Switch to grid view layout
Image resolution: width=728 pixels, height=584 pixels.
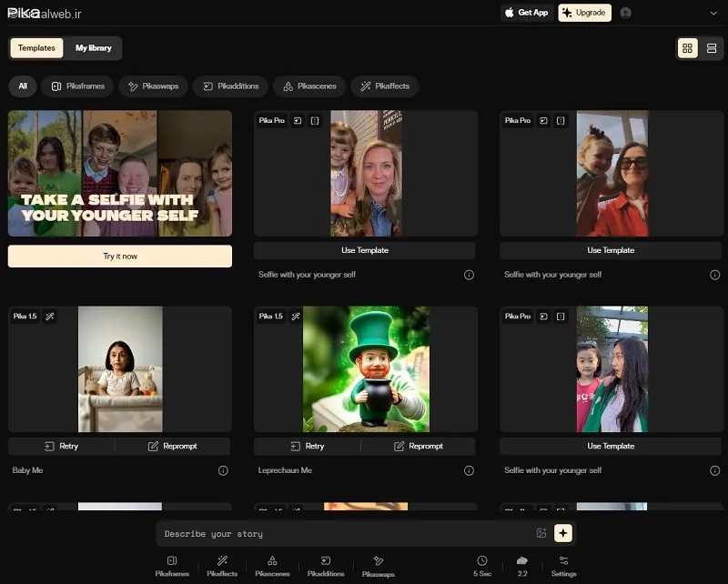688,48
